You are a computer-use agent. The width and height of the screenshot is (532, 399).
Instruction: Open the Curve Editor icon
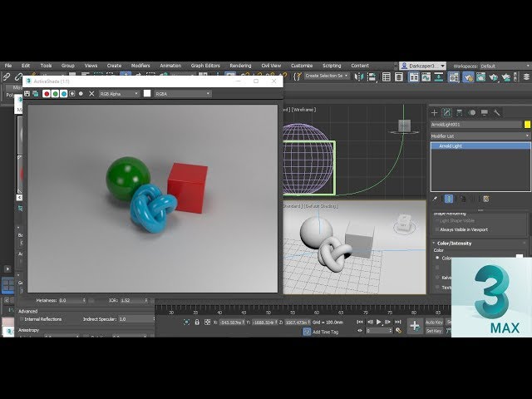click(426, 77)
